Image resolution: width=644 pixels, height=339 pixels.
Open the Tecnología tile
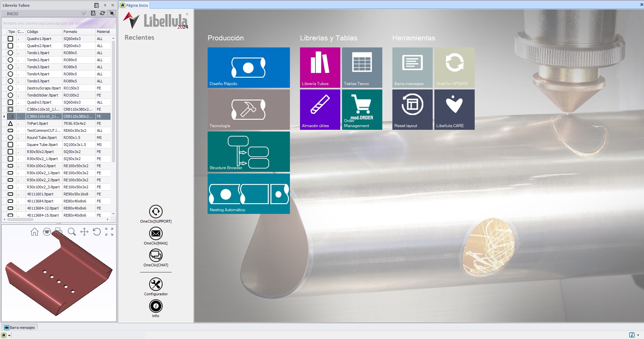coord(249,110)
